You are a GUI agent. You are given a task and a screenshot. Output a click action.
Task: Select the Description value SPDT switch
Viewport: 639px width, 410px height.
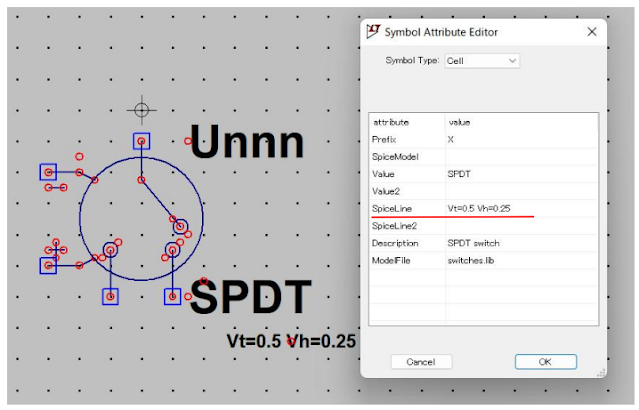[x=521, y=243]
